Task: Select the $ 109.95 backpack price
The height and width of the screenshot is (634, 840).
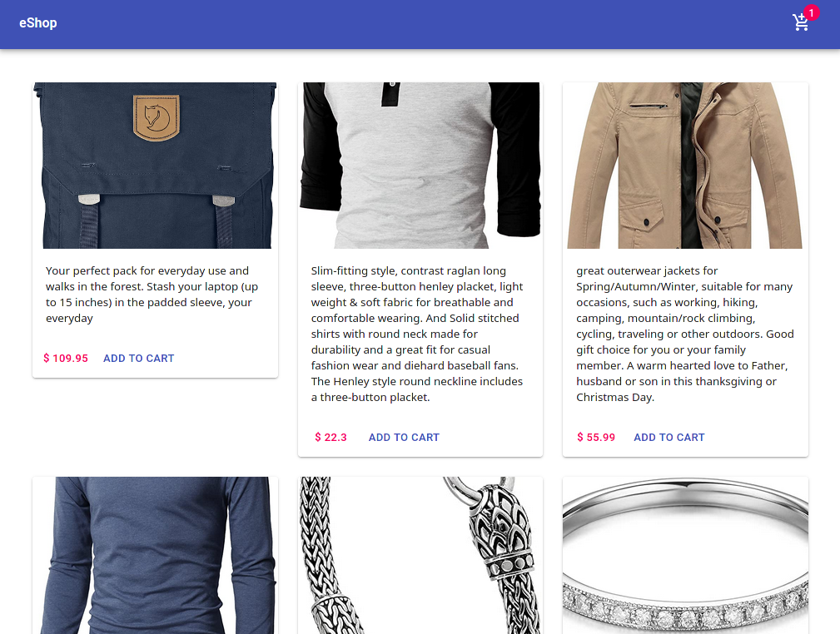Action: coord(66,359)
